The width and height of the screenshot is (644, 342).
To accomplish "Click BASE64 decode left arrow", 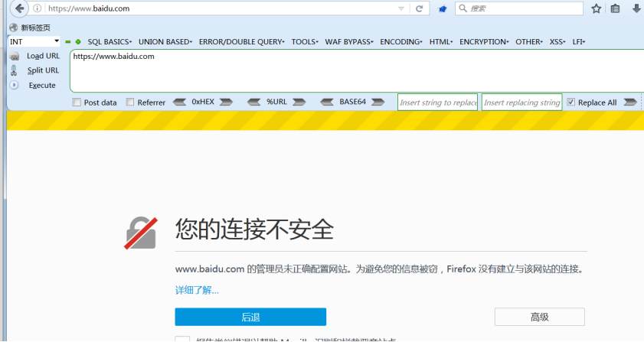I will coord(327,103).
